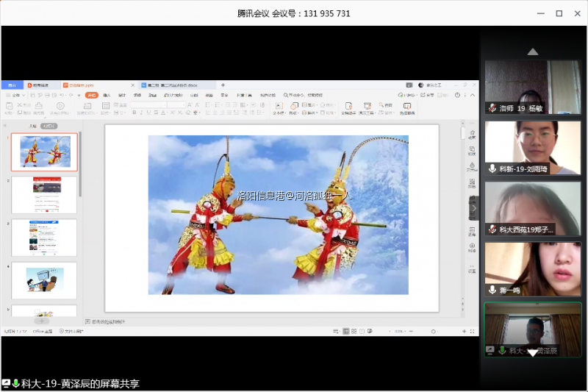The image size is (588, 392).
Task: Add new slide with plus below thumbnails
Action: click(x=42, y=321)
